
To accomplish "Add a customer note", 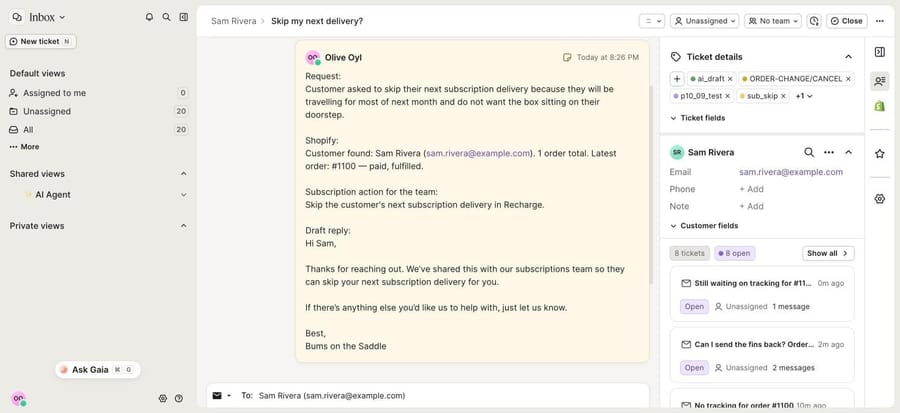I will pyautogui.click(x=751, y=206).
